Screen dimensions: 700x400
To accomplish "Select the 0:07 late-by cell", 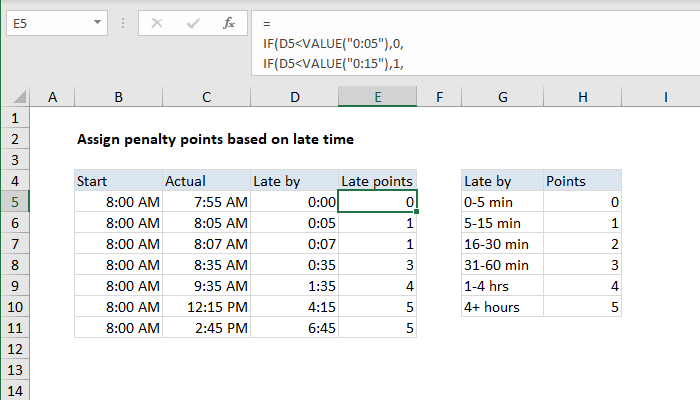I will (295, 244).
